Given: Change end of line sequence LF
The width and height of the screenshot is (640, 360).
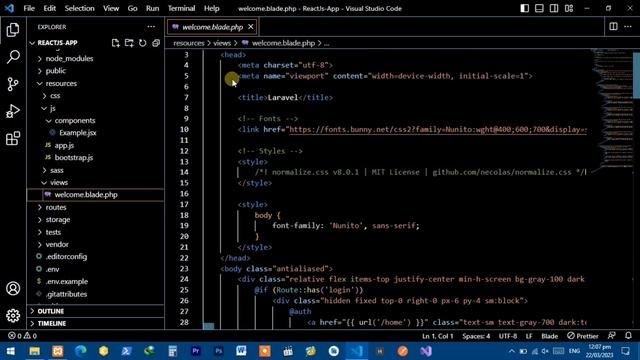Looking at the screenshot, I should click(529, 336).
